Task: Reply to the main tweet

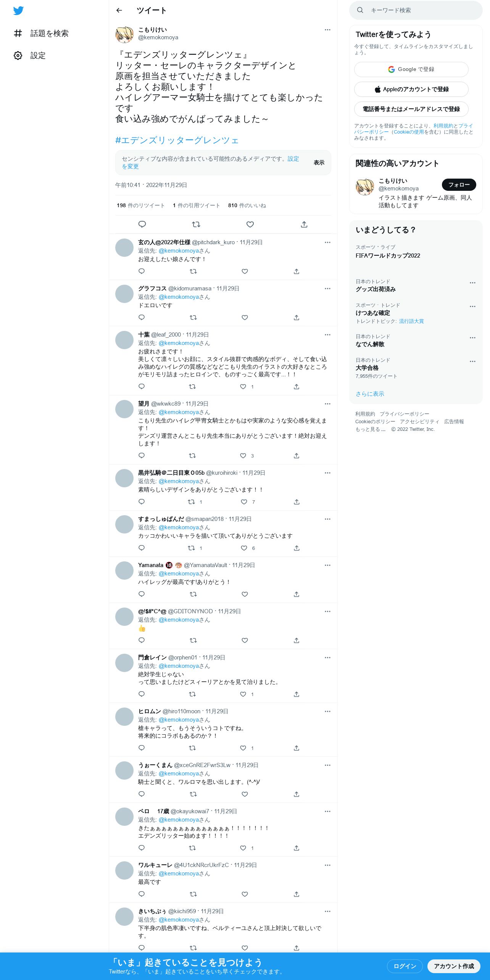Action: click(142, 224)
